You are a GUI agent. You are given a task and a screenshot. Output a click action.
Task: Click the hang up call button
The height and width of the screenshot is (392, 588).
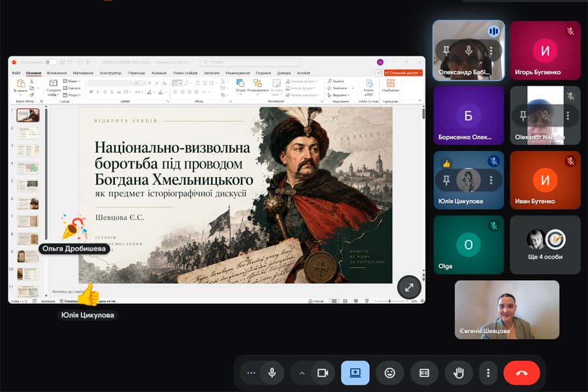(x=521, y=373)
